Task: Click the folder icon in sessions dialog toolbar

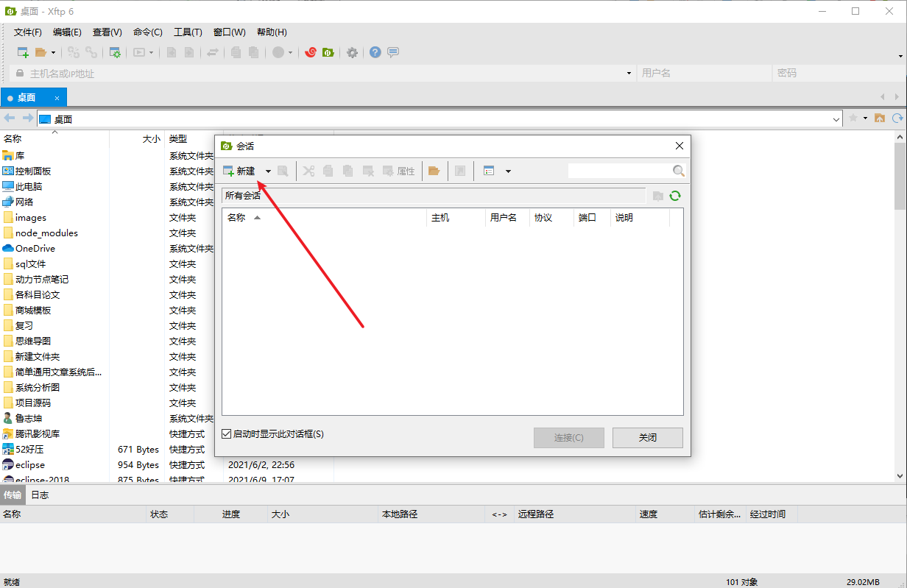Action: [434, 171]
